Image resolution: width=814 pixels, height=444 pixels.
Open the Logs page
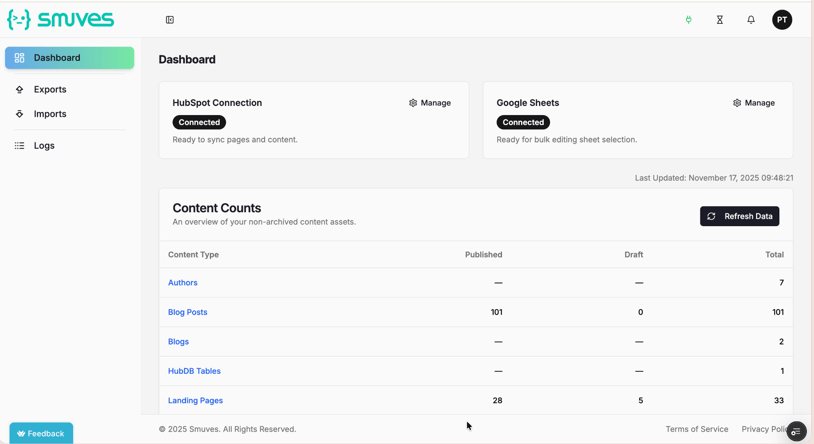44,146
